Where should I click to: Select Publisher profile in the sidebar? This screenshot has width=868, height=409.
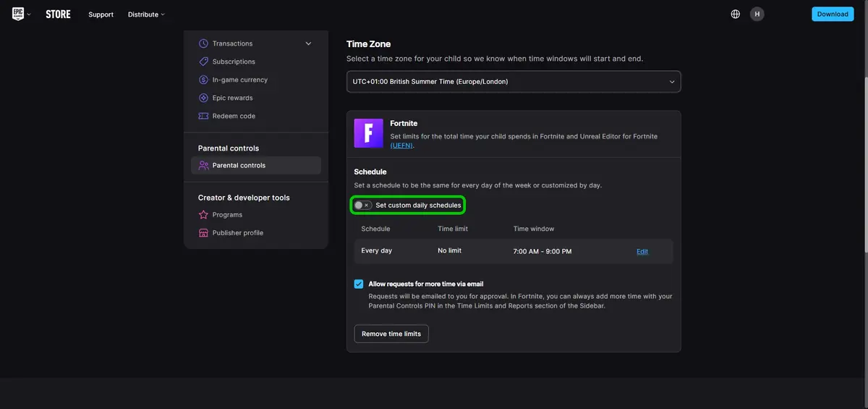(238, 233)
